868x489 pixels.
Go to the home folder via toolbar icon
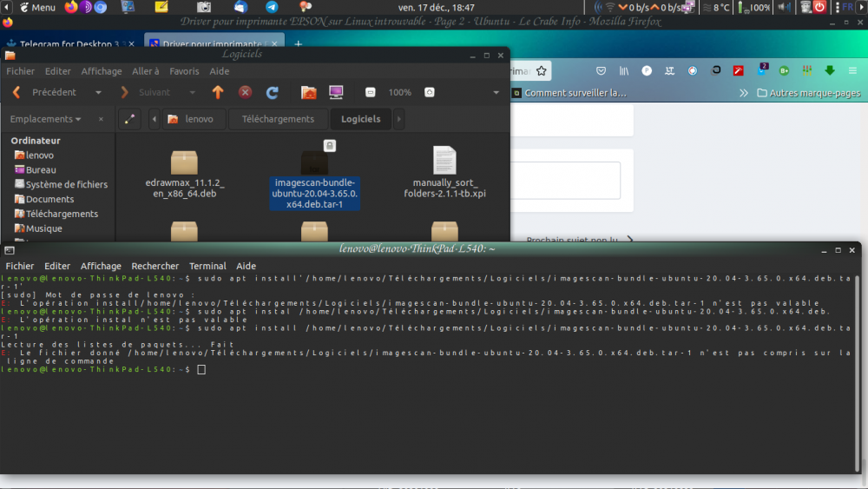[x=308, y=92]
